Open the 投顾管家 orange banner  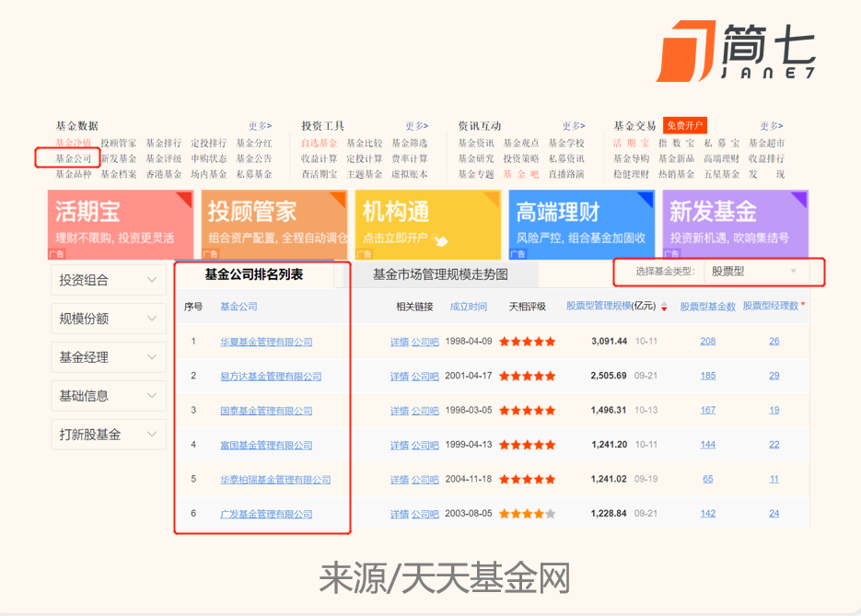[274, 225]
